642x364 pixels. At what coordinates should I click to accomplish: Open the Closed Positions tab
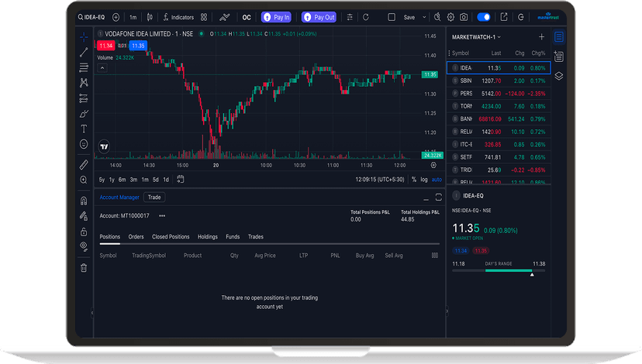pos(171,237)
